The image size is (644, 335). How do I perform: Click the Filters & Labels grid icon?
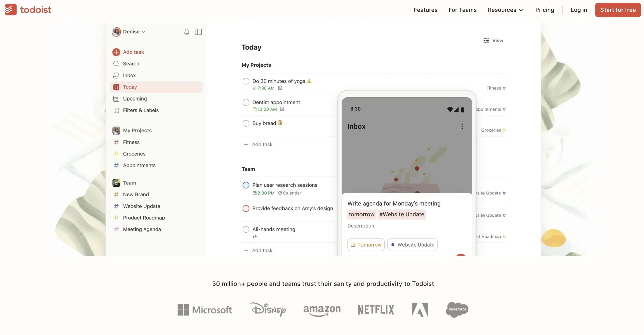point(116,110)
